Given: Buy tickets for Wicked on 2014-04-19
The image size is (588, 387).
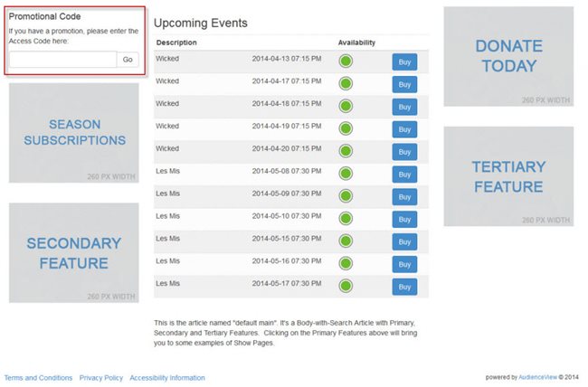Looking at the screenshot, I should [x=404, y=129].
